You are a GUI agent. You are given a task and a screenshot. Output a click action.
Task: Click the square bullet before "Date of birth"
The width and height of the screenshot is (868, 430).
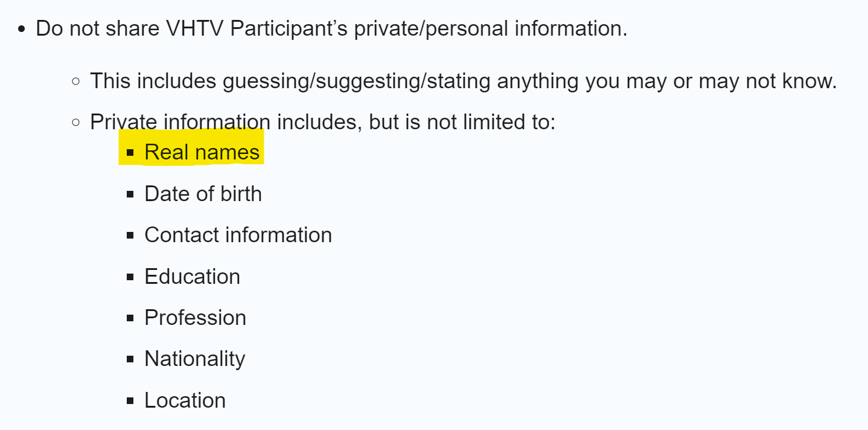[x=130, y=194]
